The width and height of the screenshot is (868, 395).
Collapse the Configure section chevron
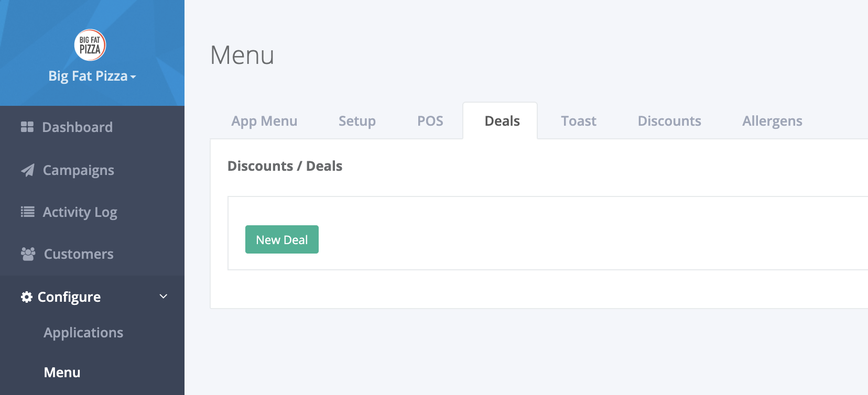point(164,297)
